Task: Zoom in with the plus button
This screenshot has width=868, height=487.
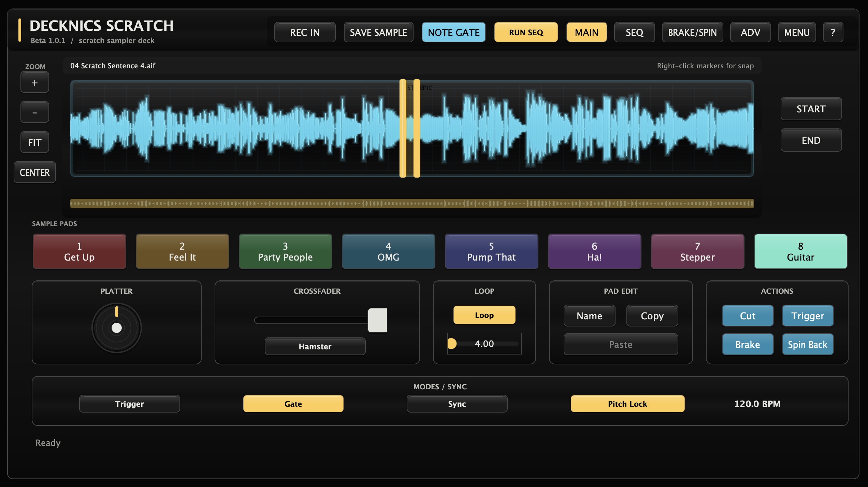Action: click(34, 82)
